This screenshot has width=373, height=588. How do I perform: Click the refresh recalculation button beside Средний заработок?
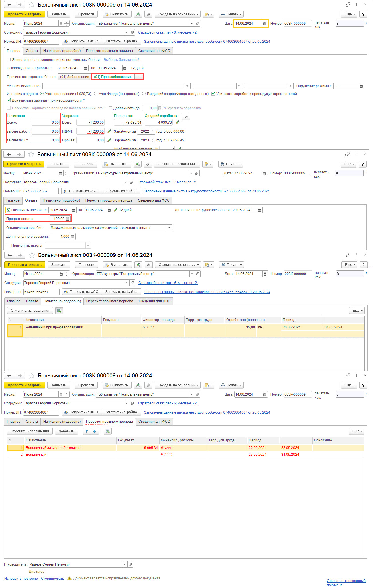(186, 117)
